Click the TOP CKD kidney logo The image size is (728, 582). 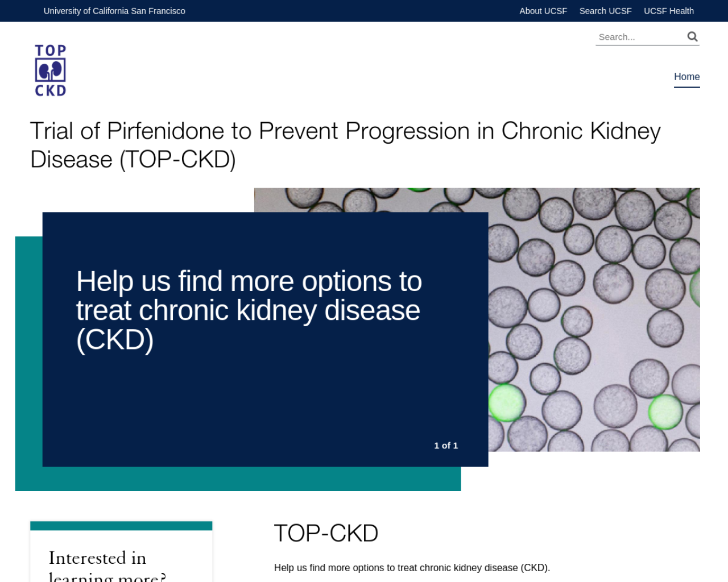click(51, 70)
